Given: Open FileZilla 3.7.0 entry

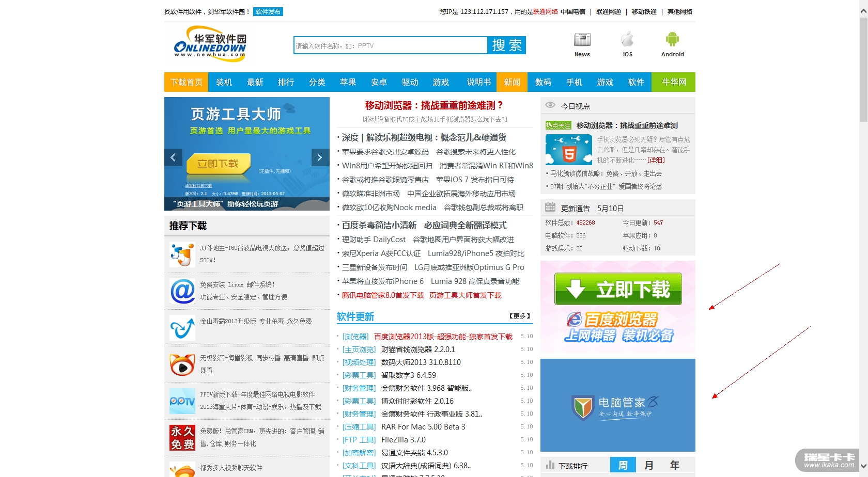Looking at the screenshot, I should pos(404,440).
